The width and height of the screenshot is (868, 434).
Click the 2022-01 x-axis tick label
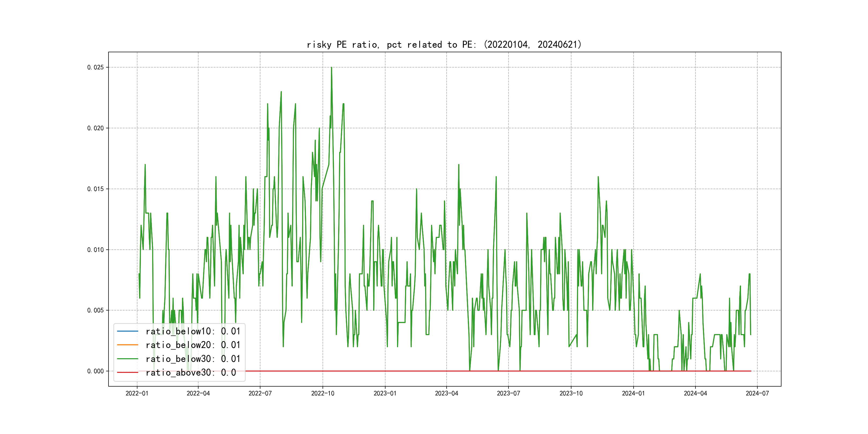[137, 393]
